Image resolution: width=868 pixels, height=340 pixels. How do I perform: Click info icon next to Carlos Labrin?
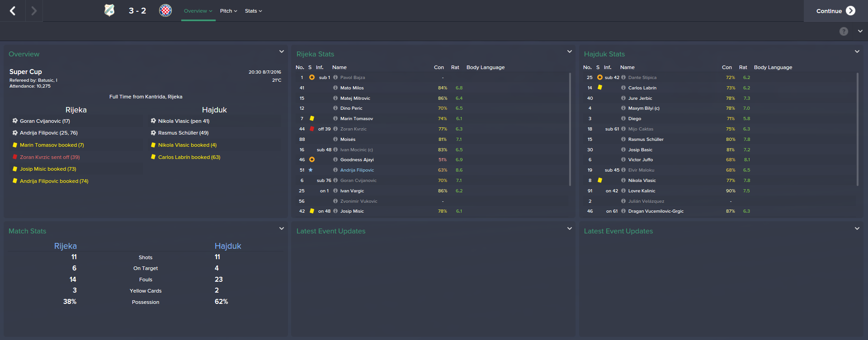[x=623, y=88]
